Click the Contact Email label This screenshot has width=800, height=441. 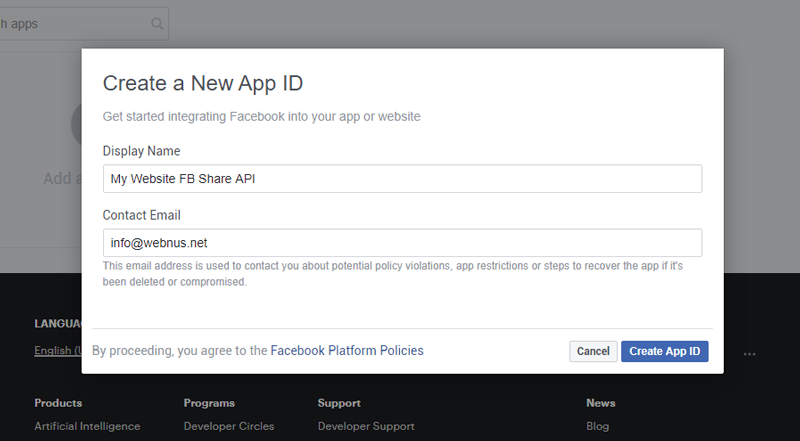[141, 215]
